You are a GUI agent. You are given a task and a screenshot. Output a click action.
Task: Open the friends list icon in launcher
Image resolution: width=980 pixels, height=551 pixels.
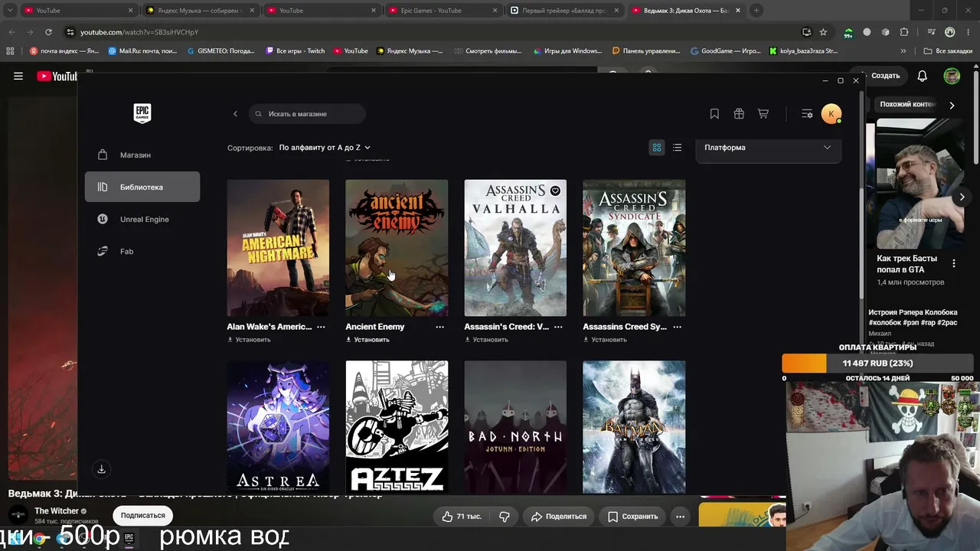pos(807,114)
